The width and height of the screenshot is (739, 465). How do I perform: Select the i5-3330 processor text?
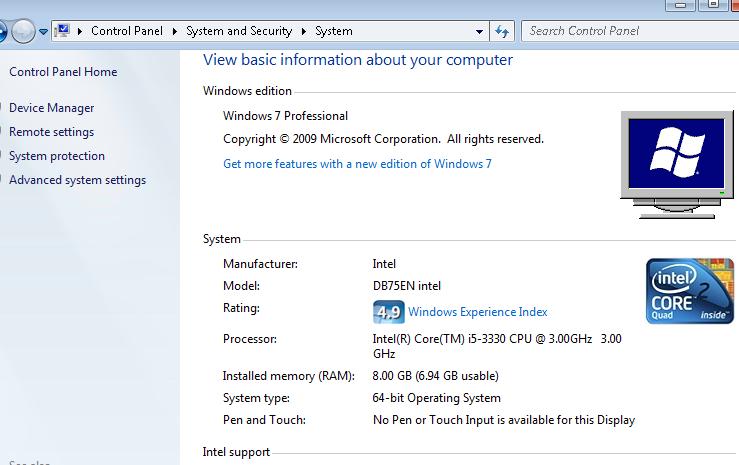497,346
